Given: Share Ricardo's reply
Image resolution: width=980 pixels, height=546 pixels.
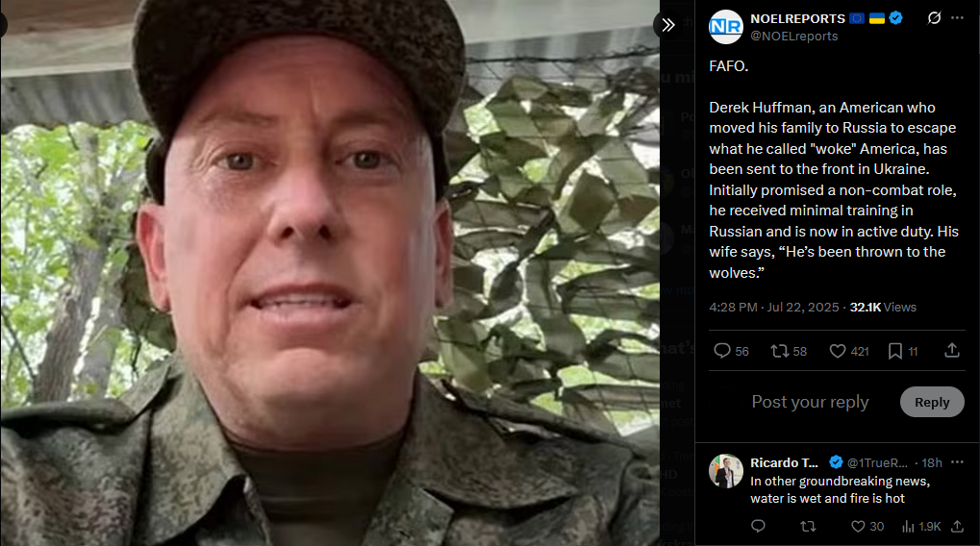Looking at the screenshot, I should (x=957, y=527).
